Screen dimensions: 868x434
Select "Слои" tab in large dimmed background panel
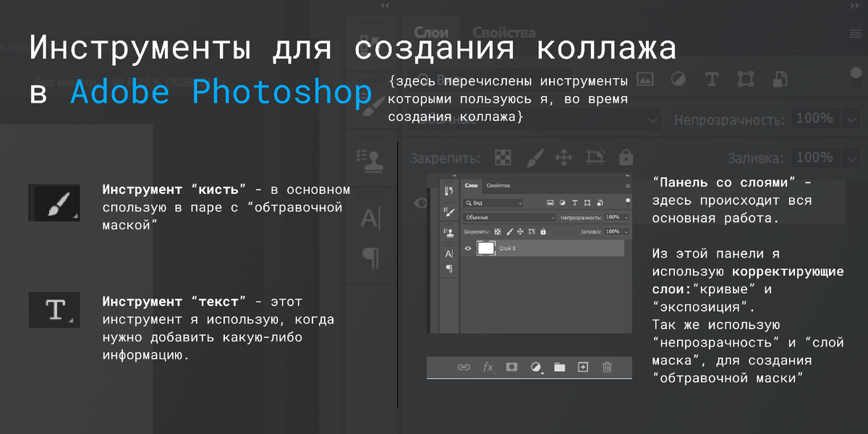(431, 33)
